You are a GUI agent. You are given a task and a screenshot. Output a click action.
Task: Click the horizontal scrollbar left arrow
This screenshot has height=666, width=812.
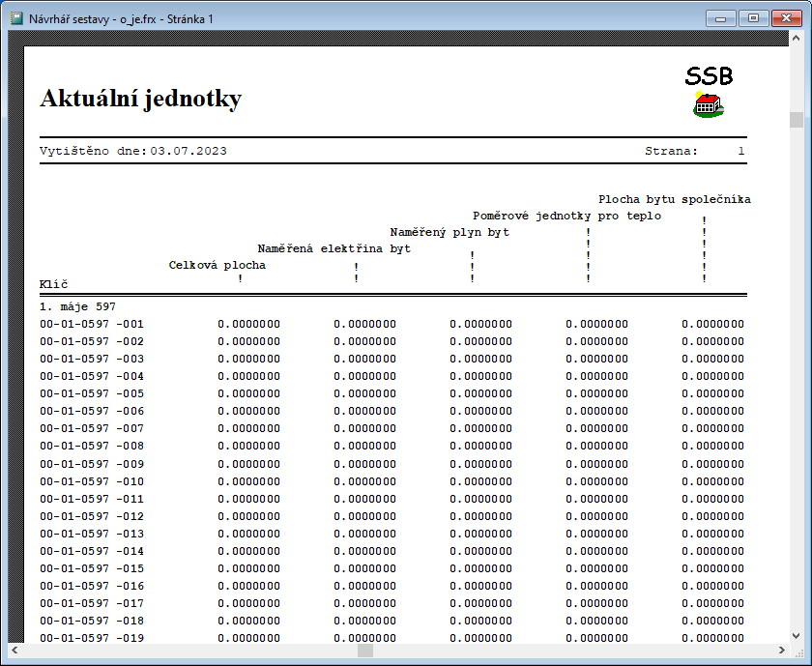tap(16, 651)
